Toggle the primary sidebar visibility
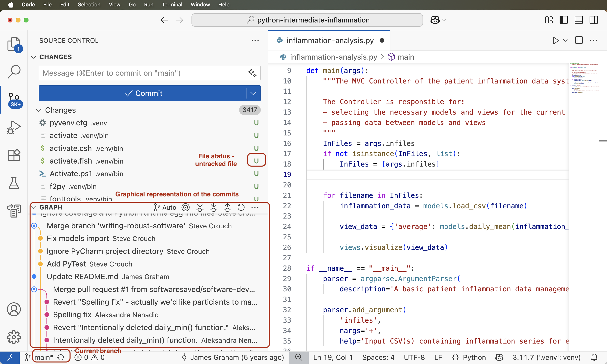The width and height of the screenshot is (607, 364). coord(564,20)
